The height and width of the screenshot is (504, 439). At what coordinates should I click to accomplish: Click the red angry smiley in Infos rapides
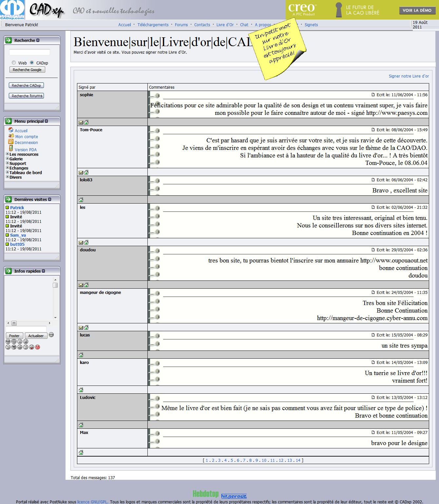click(x=38, y=347)
